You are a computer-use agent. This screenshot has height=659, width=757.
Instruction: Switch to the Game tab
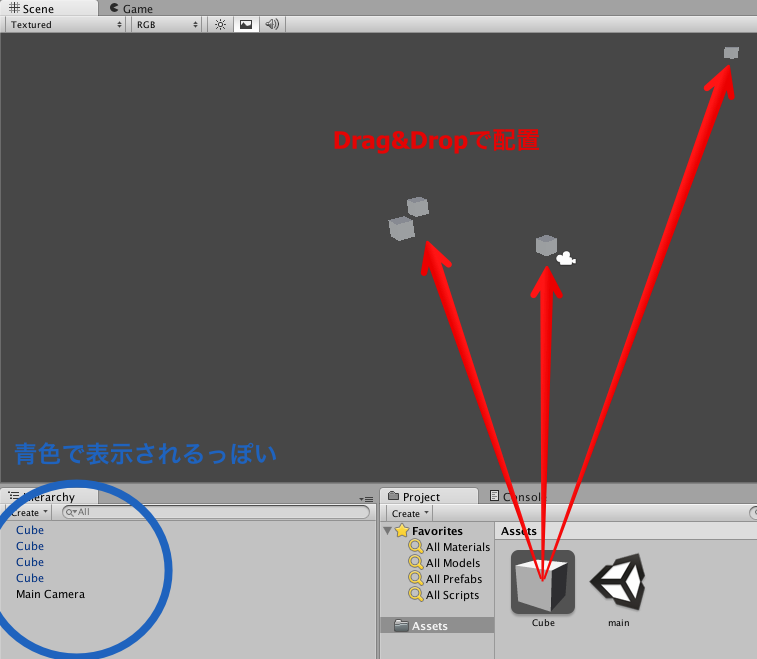tap(131, 9)
